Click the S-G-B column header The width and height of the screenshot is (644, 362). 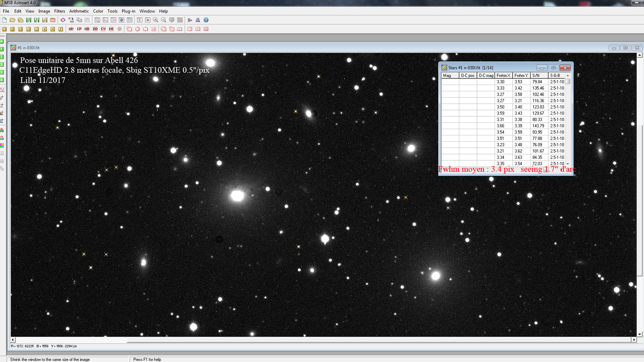pyautogui.click(x=556, y=75)
